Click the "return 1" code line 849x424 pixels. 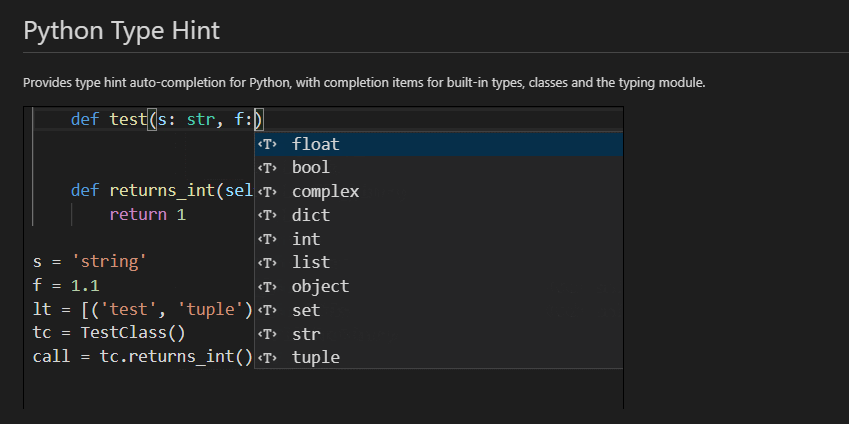tap(147, 214)
